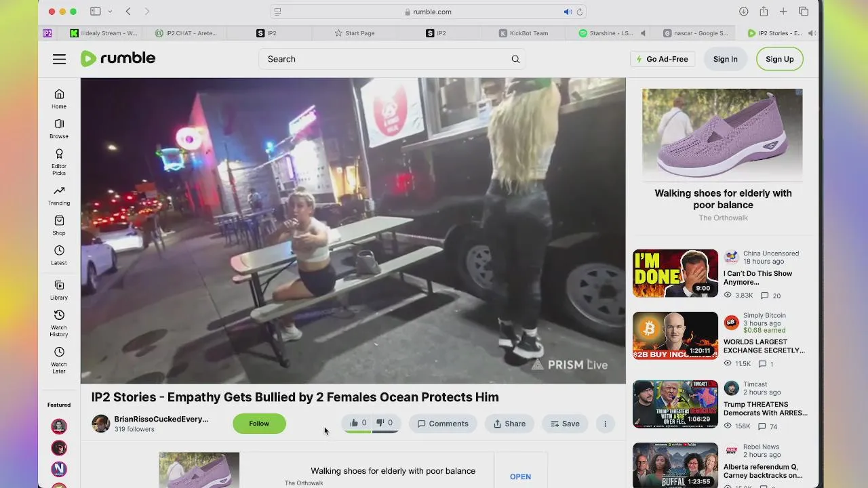Viewport: 868px width, 488px height.
Task: Open the BrianRissoCuckedEvery channel name
Action: pos(161,419)
